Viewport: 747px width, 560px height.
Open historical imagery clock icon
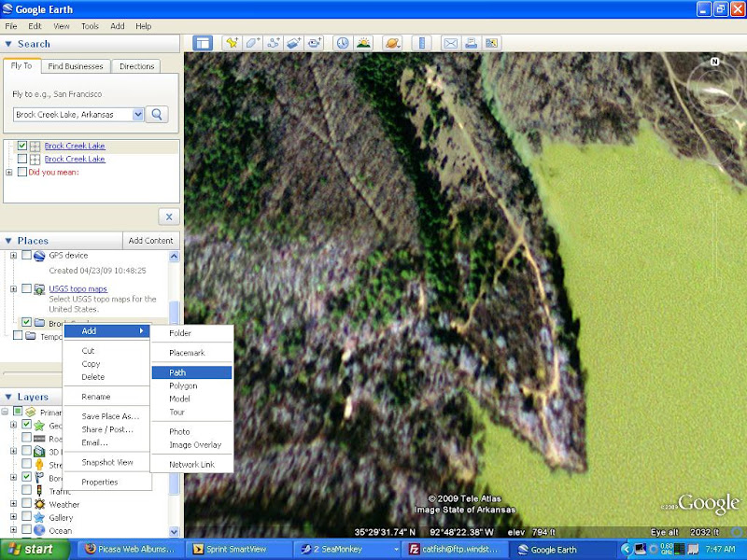343,43
